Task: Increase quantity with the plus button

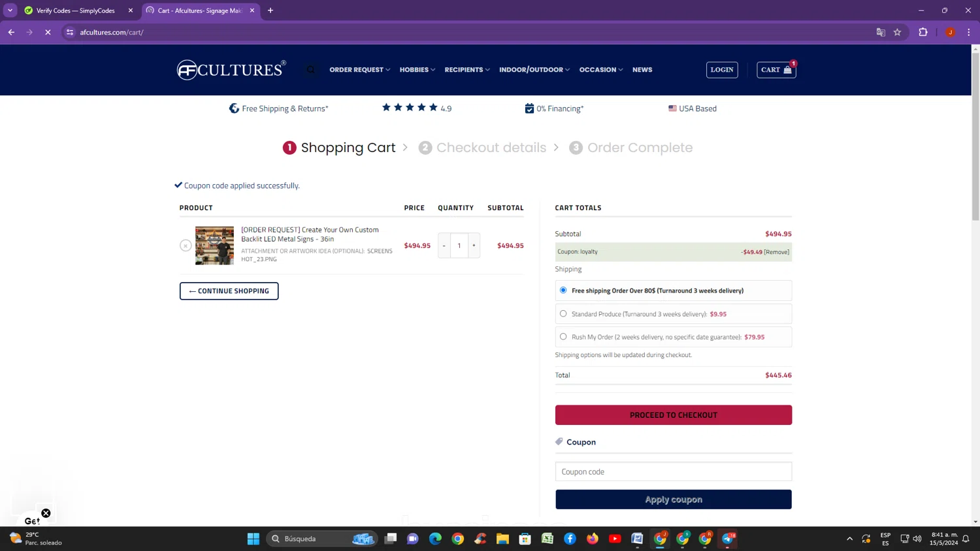Action: pyautogui.click(x=474, y=245)
